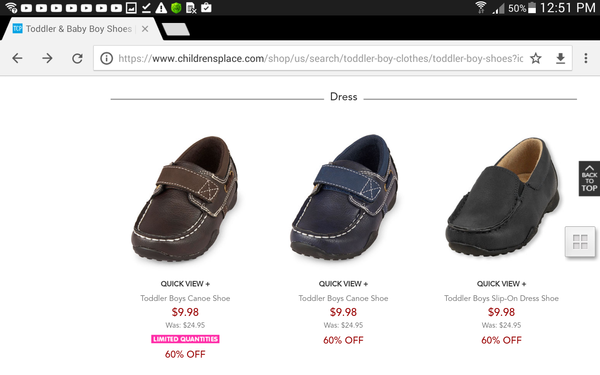The width and height of the screenshot is (600, 375).
Task: Bookmark this page with the star icon
Action: point(536,58)
